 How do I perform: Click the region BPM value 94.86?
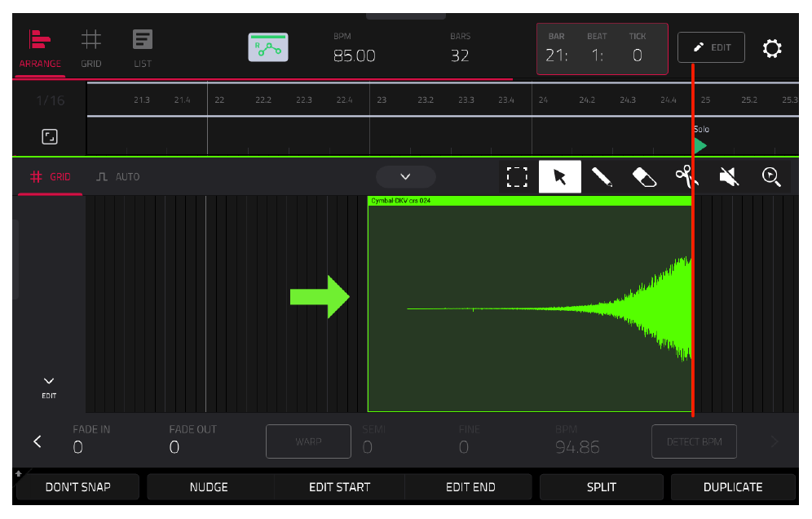point(577,447)
